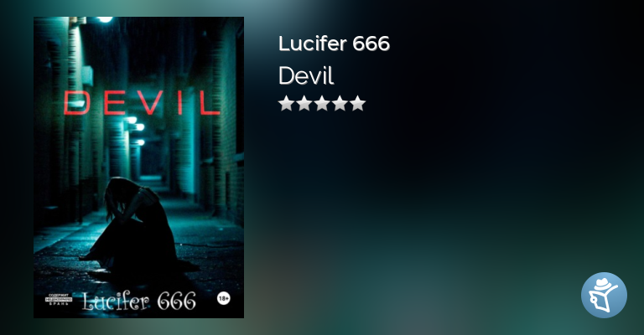Viewport: 644px width, 335px height.
Task: Click the row of glowing alley lamps
Action: click(137, 131)
